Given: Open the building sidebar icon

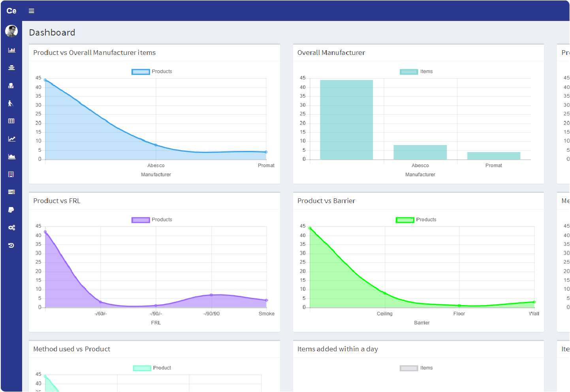Looking at the screenshot, I should (11, 174).
